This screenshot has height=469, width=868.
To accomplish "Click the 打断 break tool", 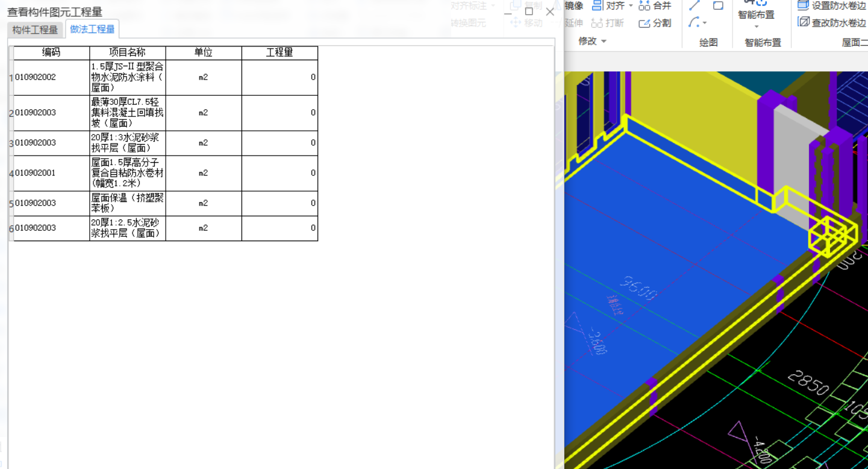I will pos(608,23).
